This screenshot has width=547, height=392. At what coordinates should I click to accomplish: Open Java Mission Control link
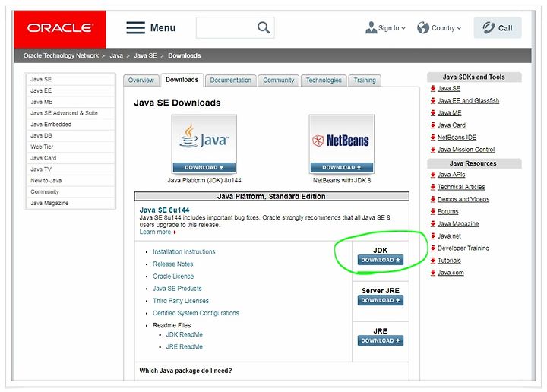coord(466,150)
